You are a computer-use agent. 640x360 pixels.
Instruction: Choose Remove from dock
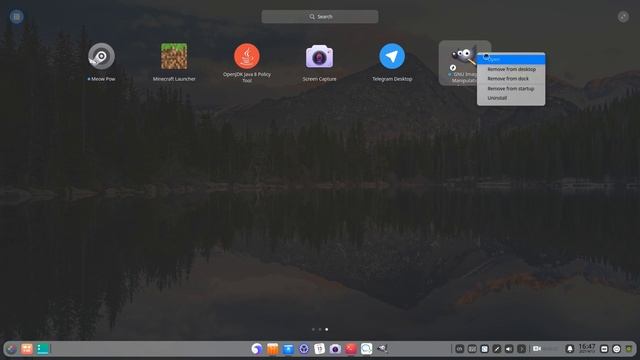point(511,79)
